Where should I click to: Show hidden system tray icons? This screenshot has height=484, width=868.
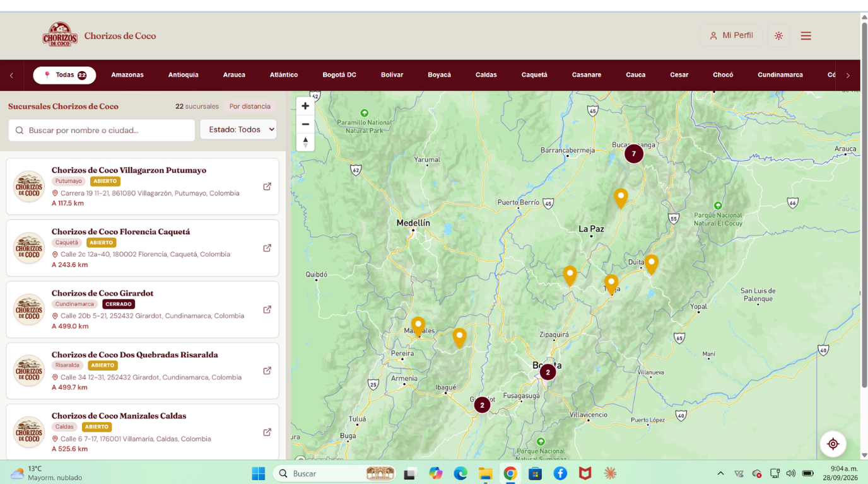720,473
